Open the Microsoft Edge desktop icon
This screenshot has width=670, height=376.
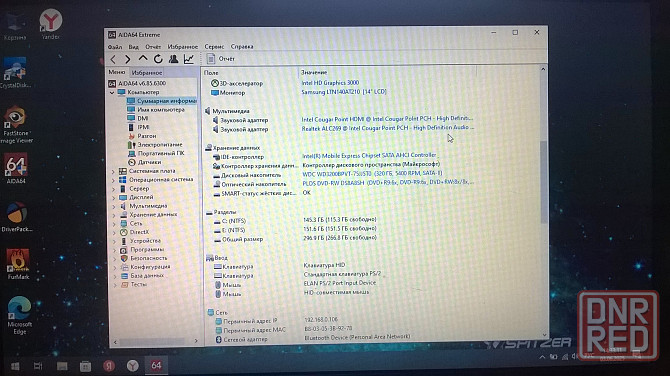point(19,315)
